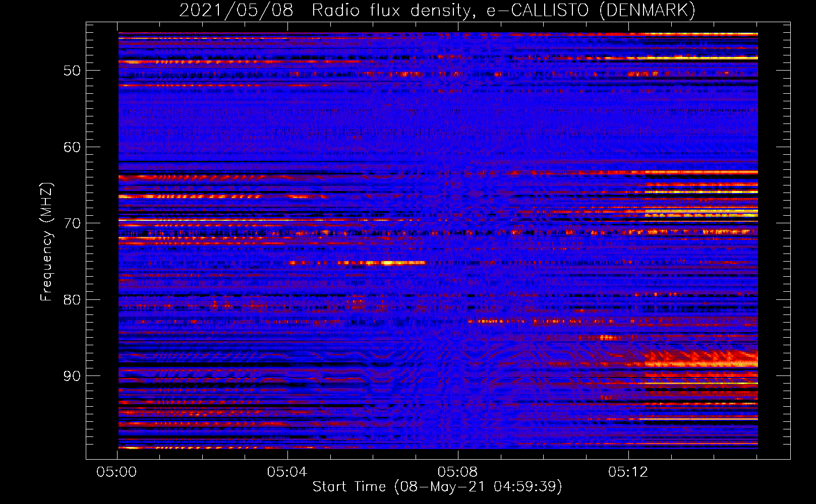Click the 05:08 time tick label
The image size is (816, 504).
(x=458, y=472)
